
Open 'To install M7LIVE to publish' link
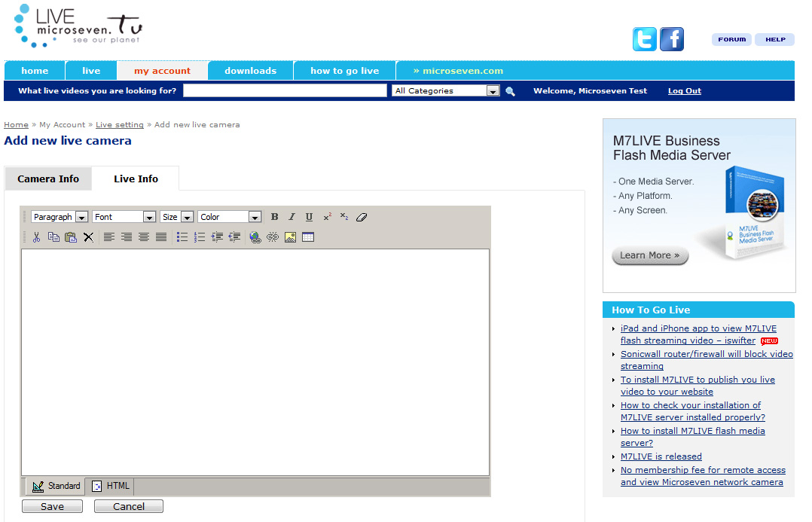pos(698,386)
